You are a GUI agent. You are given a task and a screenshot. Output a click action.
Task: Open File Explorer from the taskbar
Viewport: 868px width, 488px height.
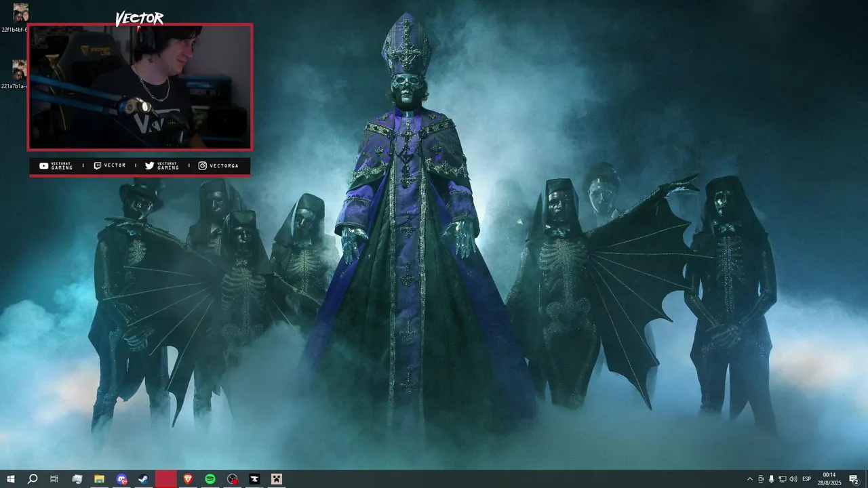[x=99, y=479]
